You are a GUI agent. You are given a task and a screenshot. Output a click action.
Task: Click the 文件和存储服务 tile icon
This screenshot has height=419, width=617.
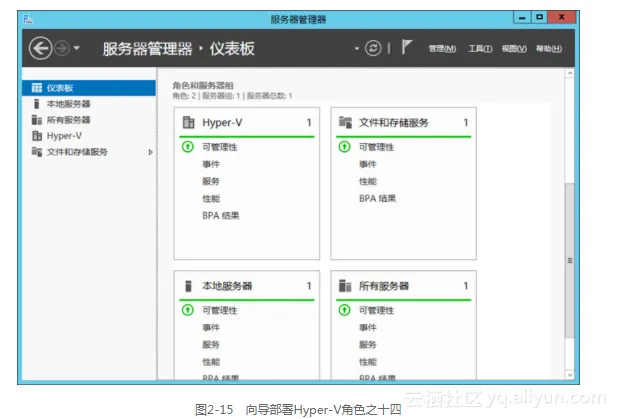point(345,122)
